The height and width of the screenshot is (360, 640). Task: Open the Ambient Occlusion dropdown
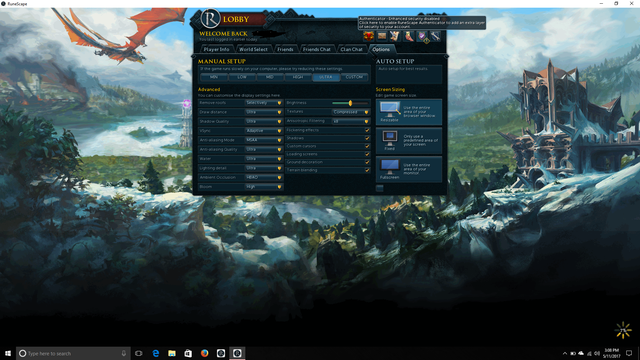click(264, 178)
